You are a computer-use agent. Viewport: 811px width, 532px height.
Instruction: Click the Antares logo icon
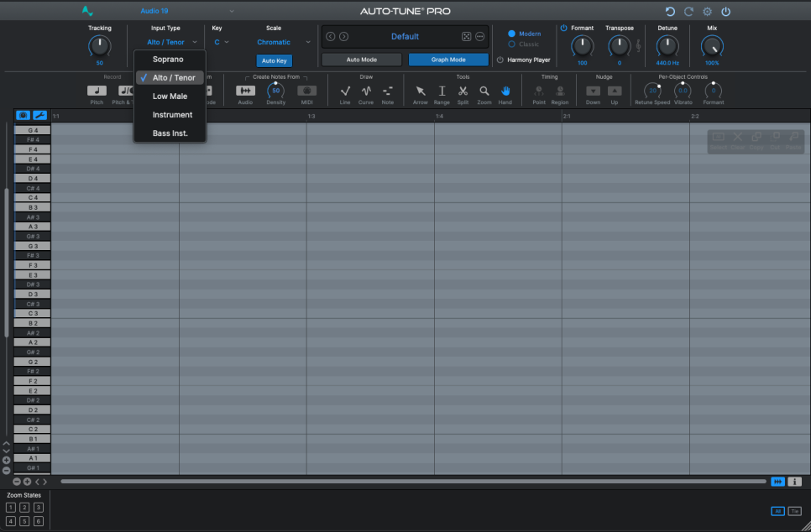click(87, 11)
